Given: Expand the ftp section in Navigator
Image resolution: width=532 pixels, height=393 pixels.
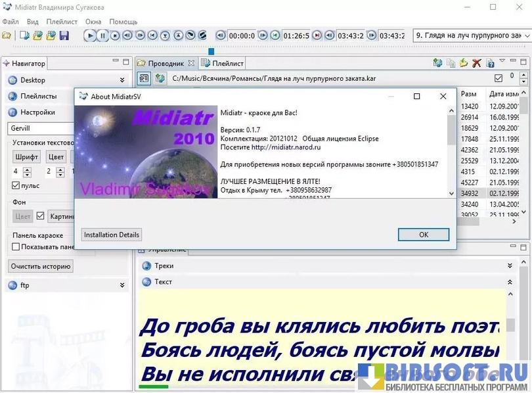Looking at the screenshot, I should tap(122, 286).
